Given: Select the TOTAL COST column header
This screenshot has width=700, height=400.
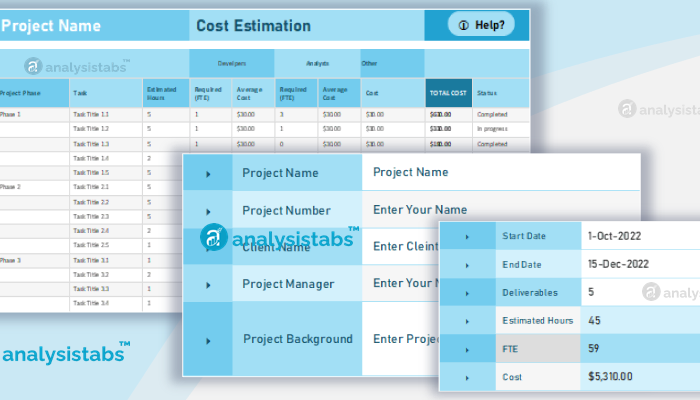Looking at the screenshot, I should (x=448, y=93).
